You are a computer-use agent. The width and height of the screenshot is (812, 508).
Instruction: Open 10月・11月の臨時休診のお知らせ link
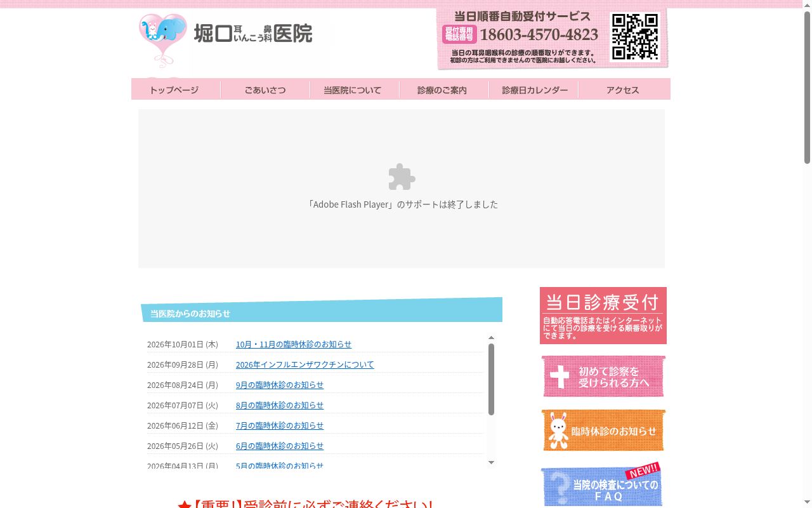(x=294, y=344)
